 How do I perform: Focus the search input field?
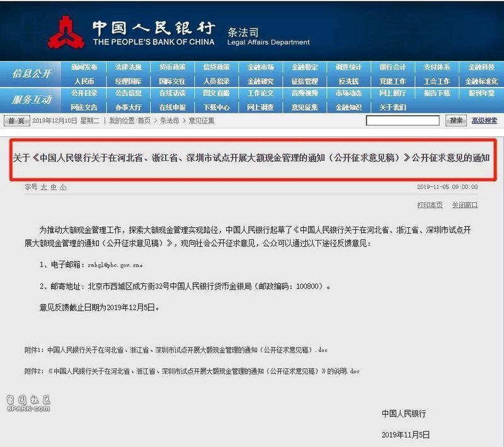[403, 121]
